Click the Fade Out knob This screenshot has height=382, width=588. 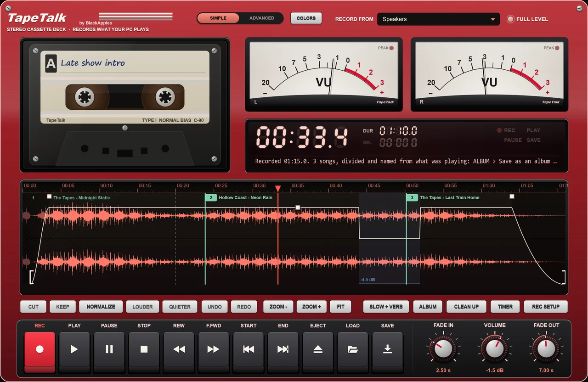coord(546,349)
